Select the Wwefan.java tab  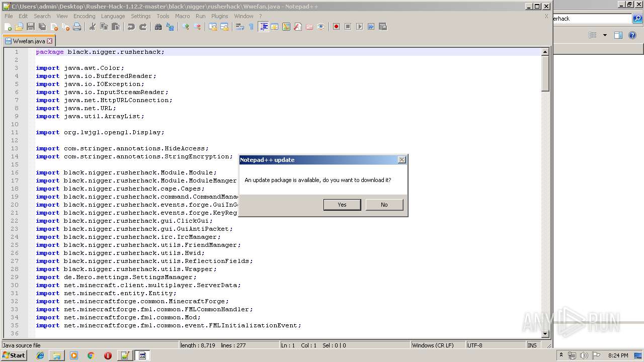pyautogui.click(x=29, y=41)
